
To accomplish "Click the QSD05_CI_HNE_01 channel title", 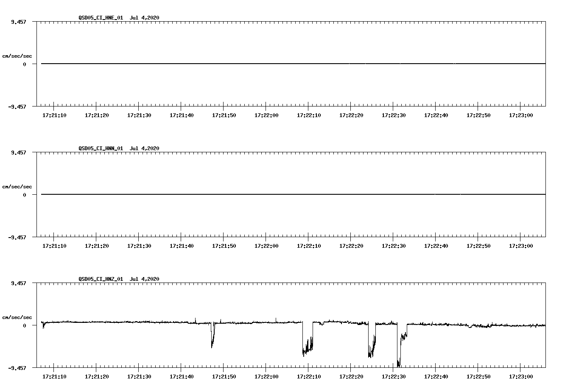I will coord(101,18).
